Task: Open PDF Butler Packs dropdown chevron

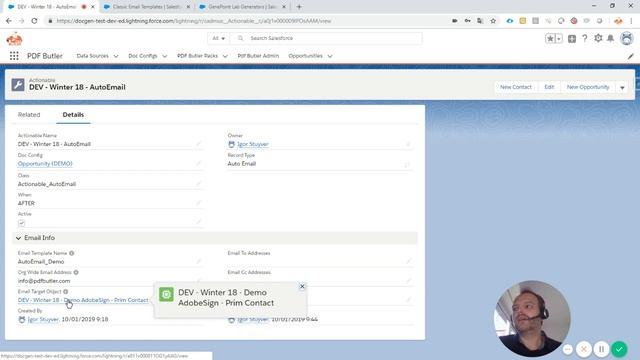Action: (x=225, y=56)
